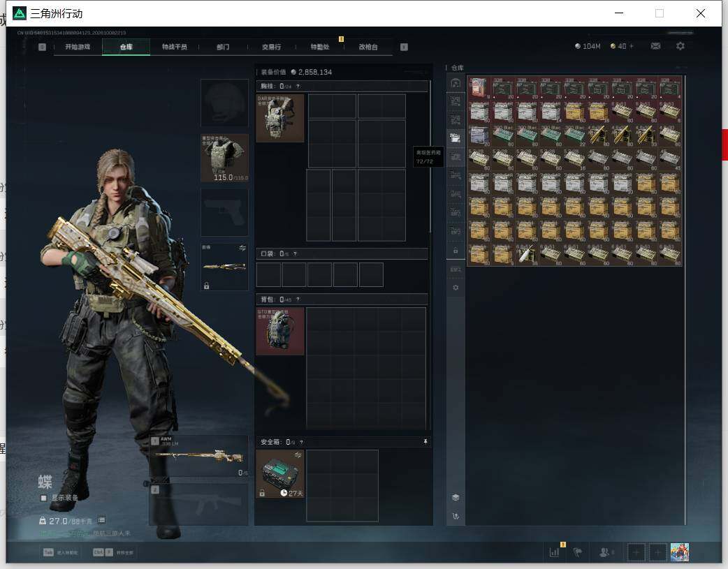Select the highlighted warehouse category tab
This screenshot has height=569, width=728.
456,138
